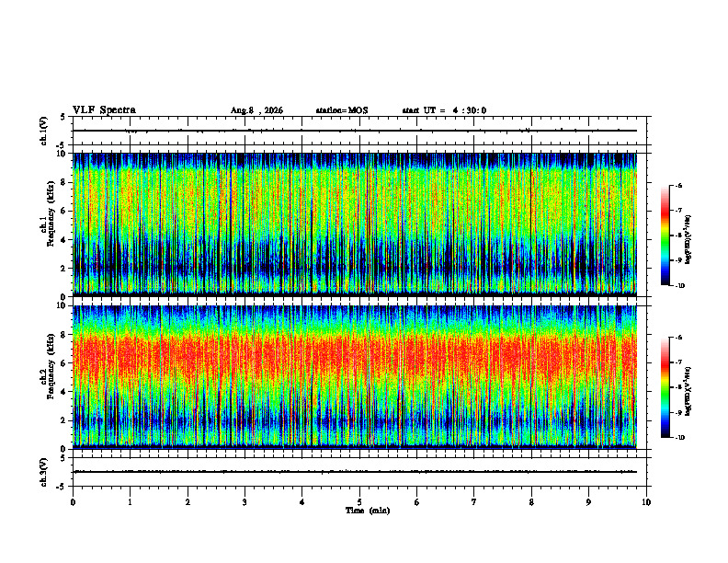Click the "4" kHz tick of ch.2 frequency axis
Viewport: 728px width, 563px height.
click(x=64, y=392)
